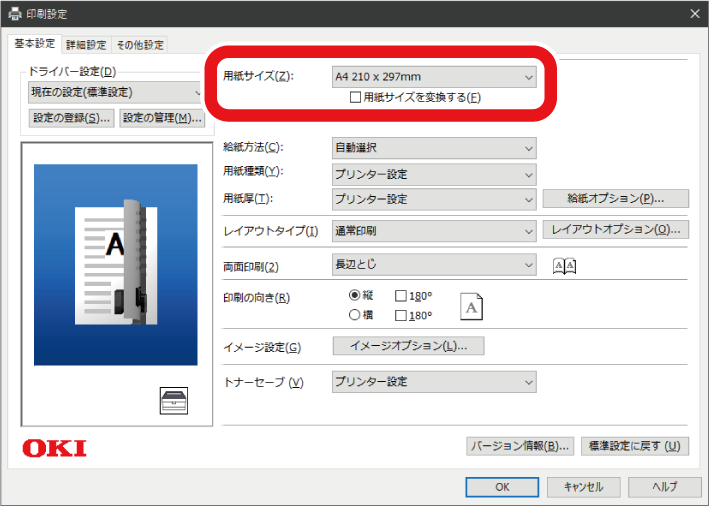Image resolution: width=709 pixels, height=507 pixels.
Task: Click the duplex booklet binding icon
Action: click(x=565, y=265)
